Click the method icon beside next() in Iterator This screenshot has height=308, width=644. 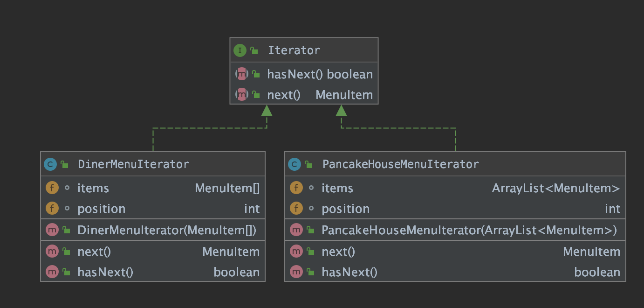[240, 94]
